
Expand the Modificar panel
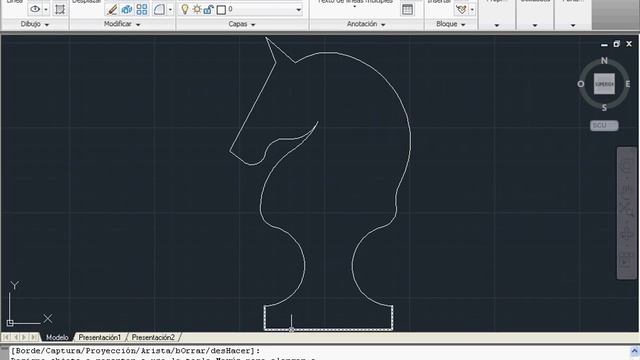[x=122, y=24]
